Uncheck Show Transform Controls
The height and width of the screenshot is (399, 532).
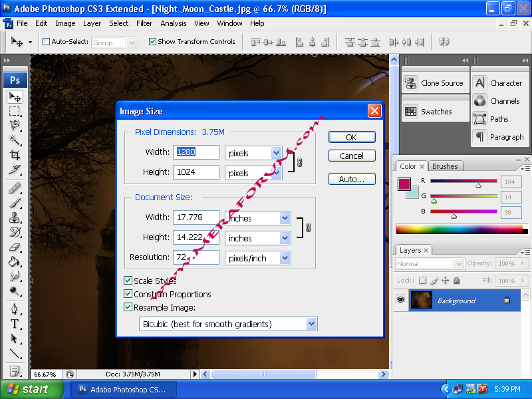[152, 42]
